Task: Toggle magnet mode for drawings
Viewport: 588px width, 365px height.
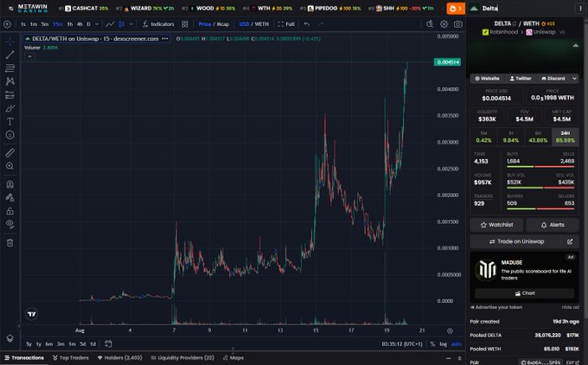Action: click(10, 184)
